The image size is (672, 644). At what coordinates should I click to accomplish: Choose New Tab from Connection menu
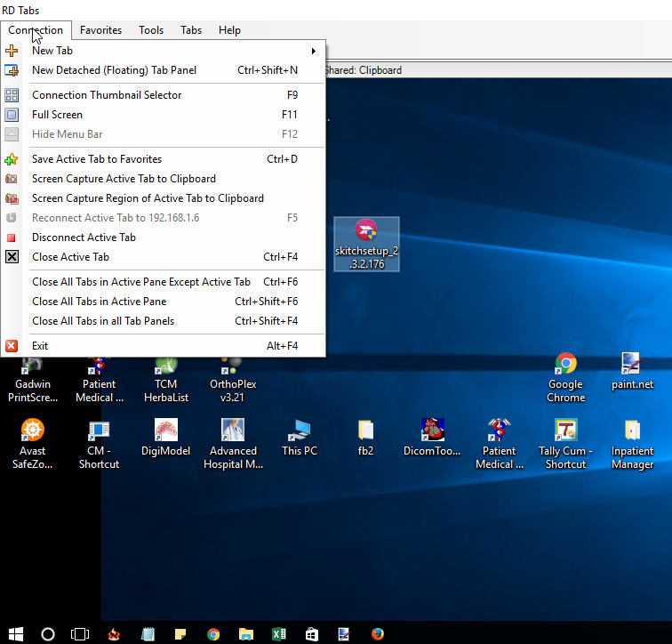click(163, 51)
